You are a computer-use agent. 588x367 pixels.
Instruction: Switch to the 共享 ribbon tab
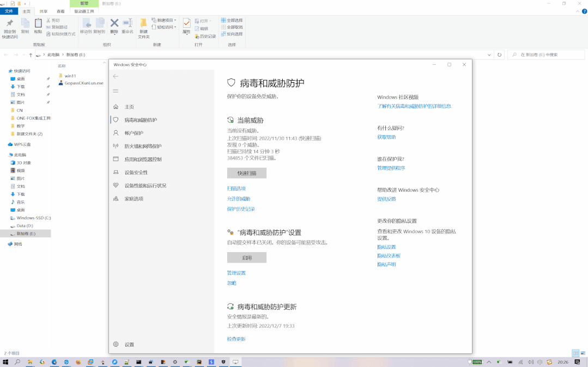pos(44,11)
